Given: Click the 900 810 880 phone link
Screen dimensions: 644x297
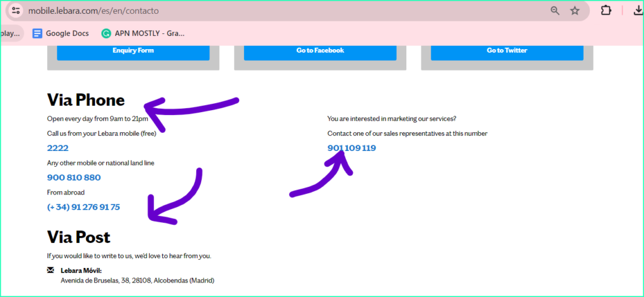Looking at the screenshot, I should click(74, 177).
